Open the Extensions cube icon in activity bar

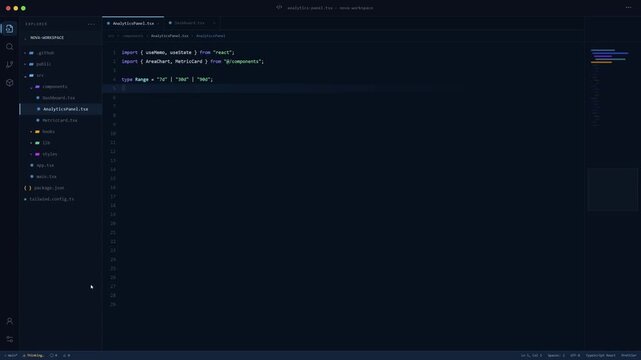point(9,83)
